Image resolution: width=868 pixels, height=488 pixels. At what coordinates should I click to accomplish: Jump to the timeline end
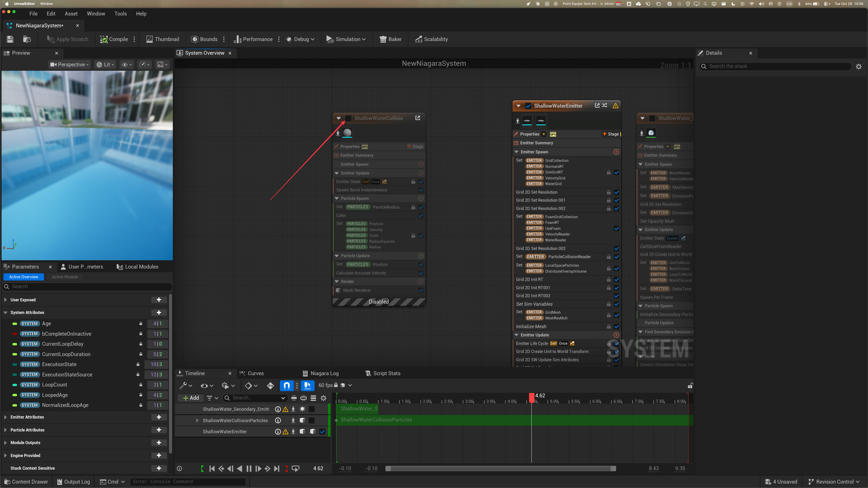pos(277,469)
